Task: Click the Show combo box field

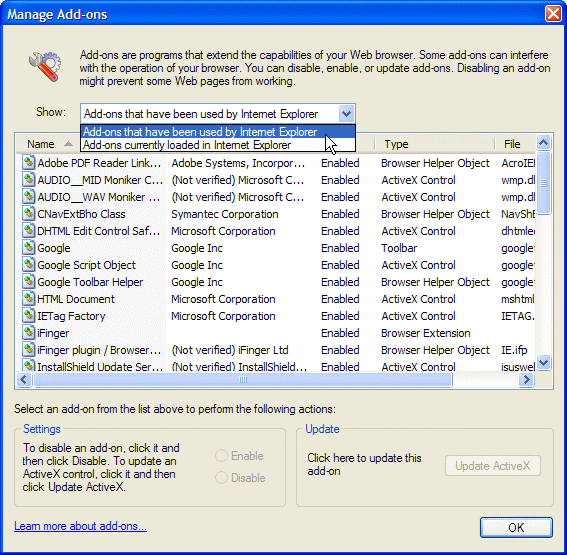Action: (218, 114)
